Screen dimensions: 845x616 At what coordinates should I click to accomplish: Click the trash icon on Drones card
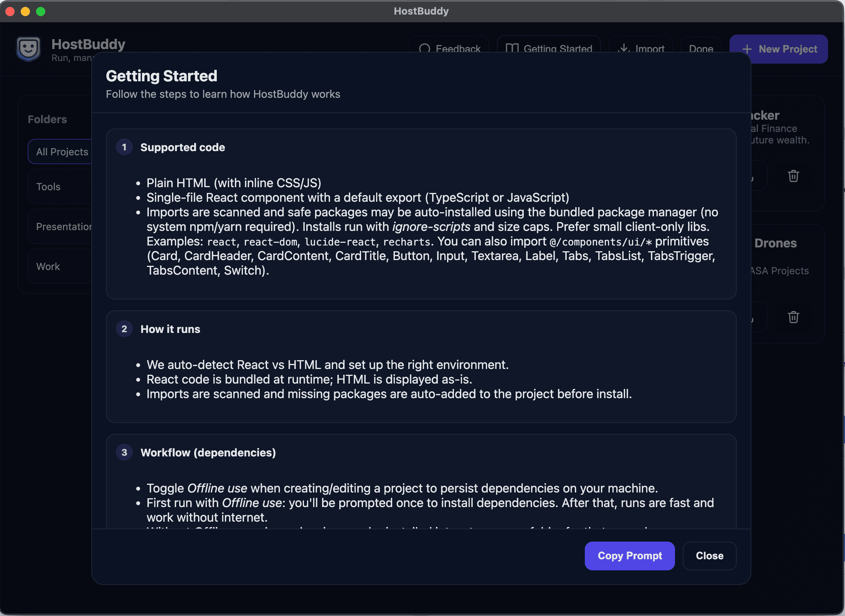793,317
